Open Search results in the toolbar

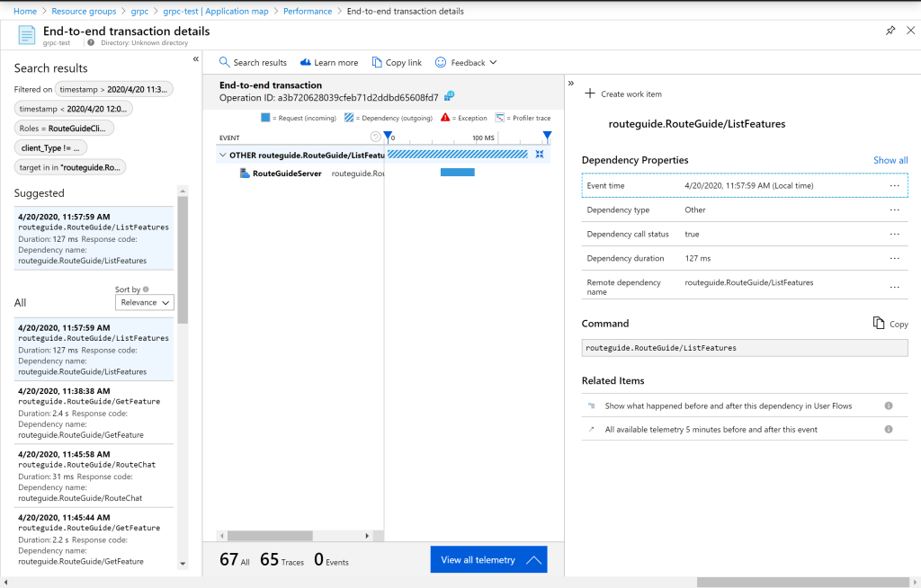(253, 63)
